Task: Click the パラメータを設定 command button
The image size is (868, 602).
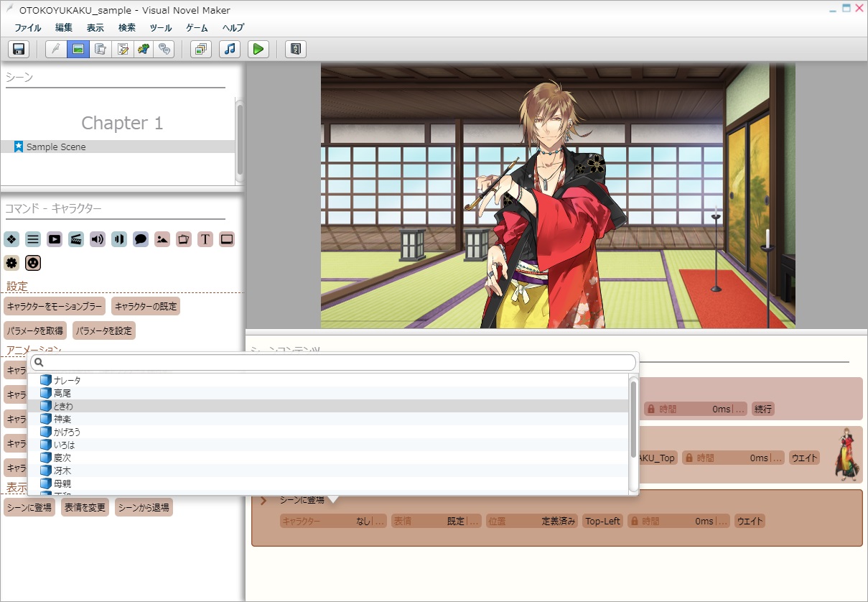Action: (104, 330)
